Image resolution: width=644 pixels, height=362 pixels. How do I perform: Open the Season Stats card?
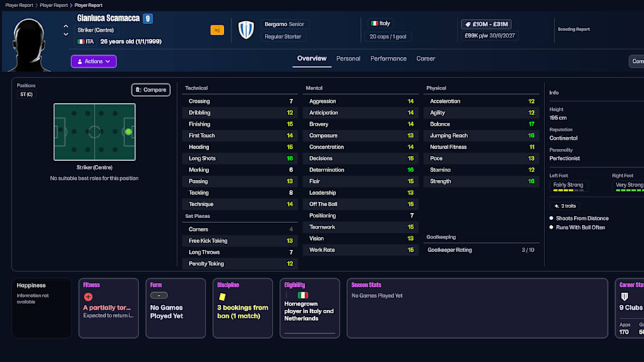pos(477,308)
